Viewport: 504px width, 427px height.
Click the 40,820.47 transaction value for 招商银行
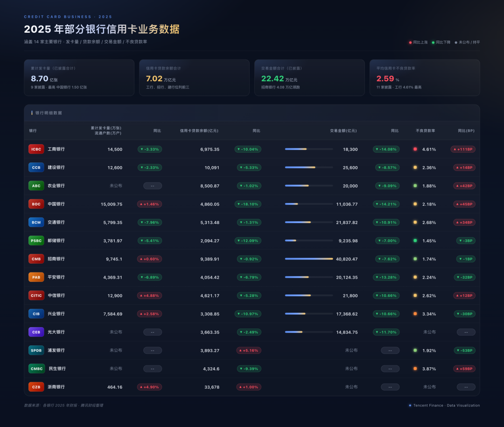pos(347,259)
